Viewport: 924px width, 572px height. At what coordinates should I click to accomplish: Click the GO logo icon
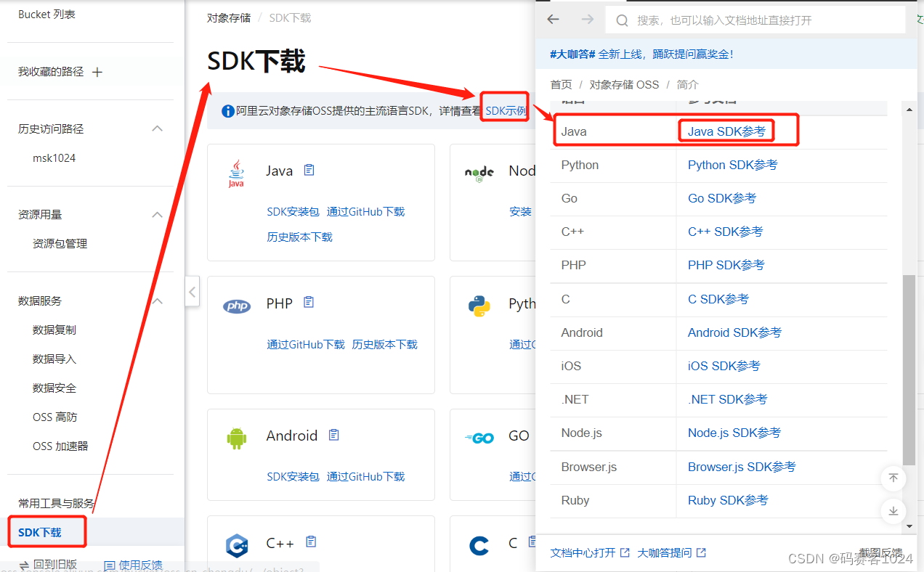[479, 438]
